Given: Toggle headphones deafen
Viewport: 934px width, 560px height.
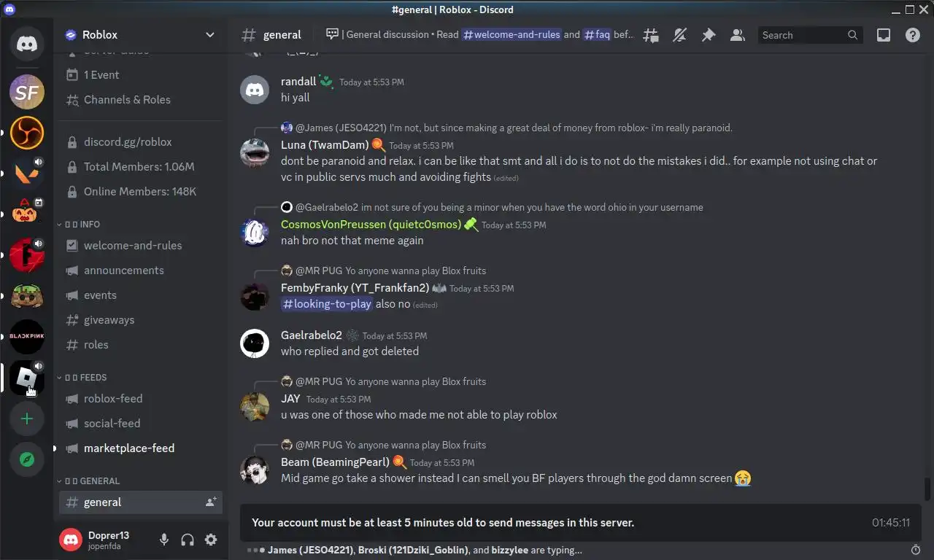Looking at the screenshot, I should coord(188,540).
